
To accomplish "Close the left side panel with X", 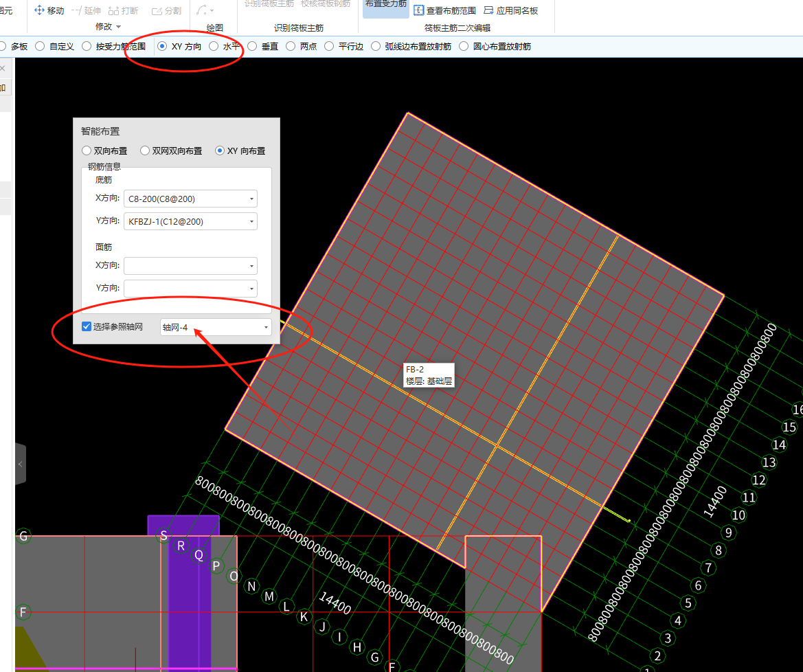I will (x=3, y=68).
